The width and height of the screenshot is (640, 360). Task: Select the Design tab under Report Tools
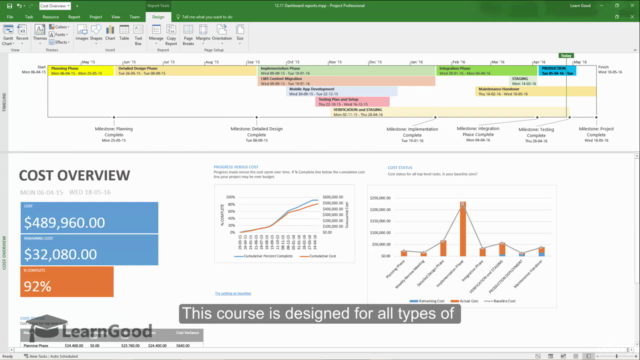click(158, 17)
